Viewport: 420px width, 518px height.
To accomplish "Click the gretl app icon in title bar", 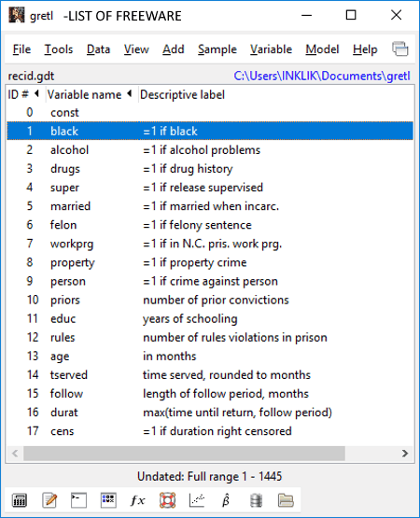I will coord(17,15).
